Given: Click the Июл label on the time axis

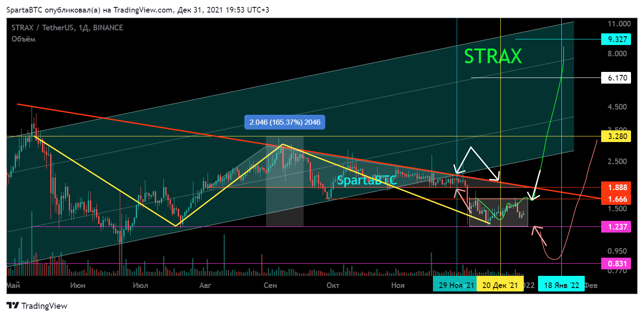Looking at the screenshot, I should click(x=140, y=285).
